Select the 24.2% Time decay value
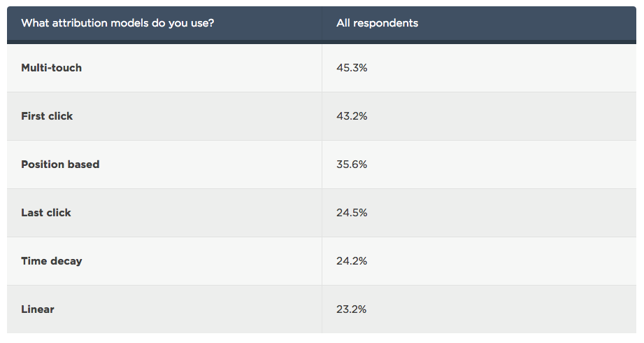Image resolution: width=644 pixels, height=343 pixels. 352,261
